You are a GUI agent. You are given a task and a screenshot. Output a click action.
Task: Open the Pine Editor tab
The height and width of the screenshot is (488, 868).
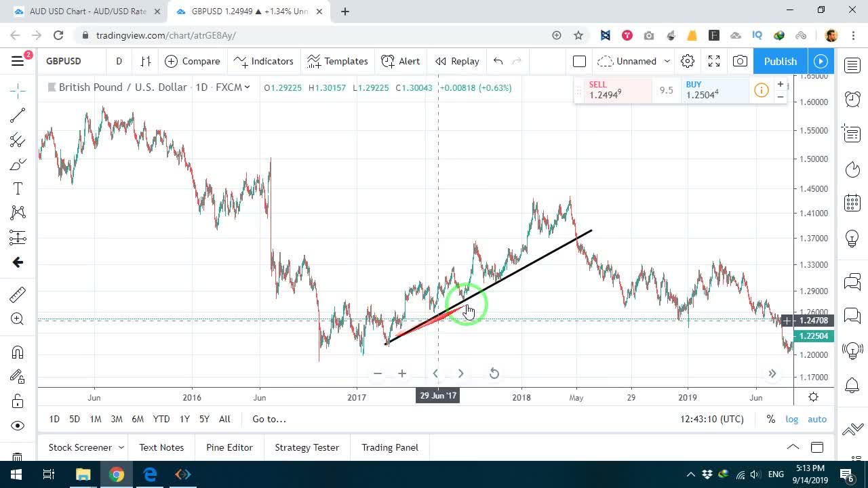click(229, 447)
